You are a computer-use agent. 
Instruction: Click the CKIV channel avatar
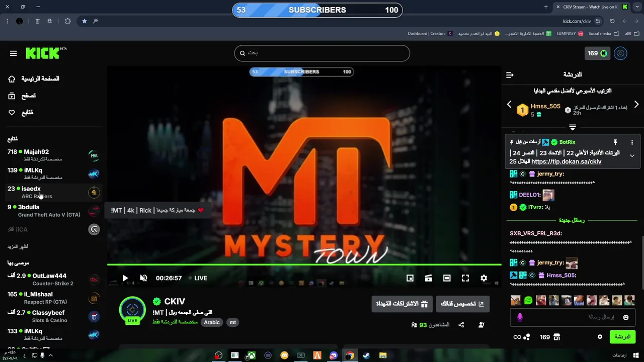(x=132, y=310)
